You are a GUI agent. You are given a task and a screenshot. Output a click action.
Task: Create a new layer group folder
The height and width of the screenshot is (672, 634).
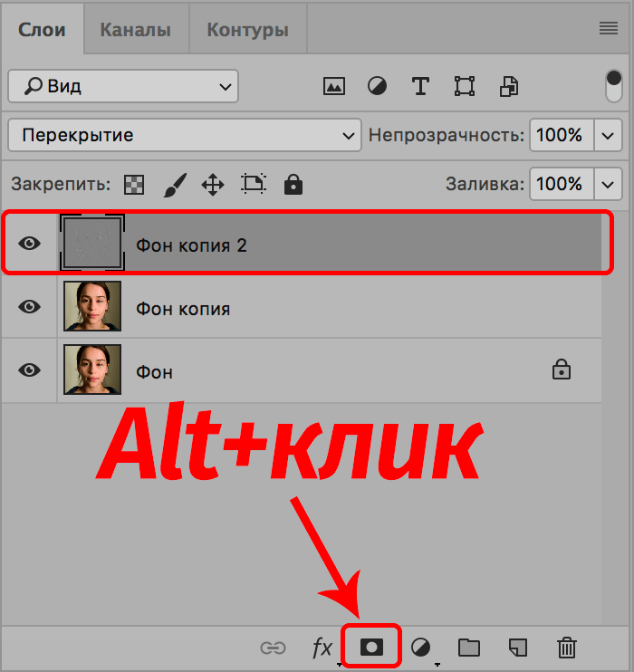pos(468,647)
